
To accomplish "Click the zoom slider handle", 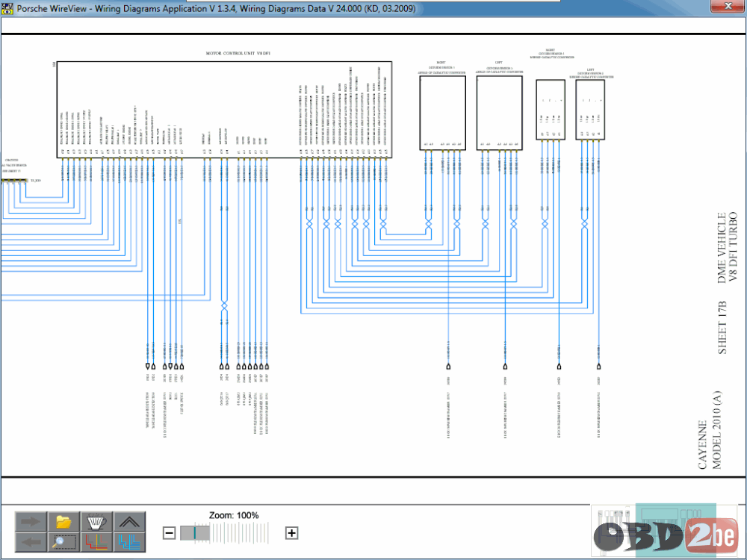I will point(195,533).
